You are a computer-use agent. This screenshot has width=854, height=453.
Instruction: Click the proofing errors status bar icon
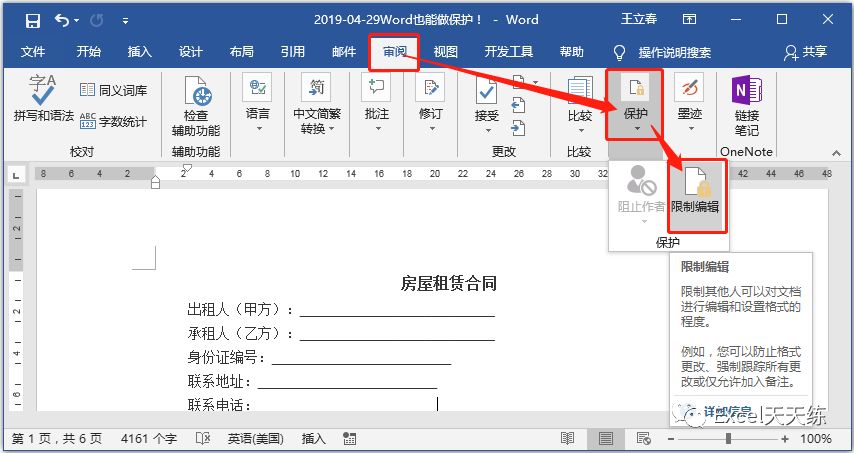(203, 439)
